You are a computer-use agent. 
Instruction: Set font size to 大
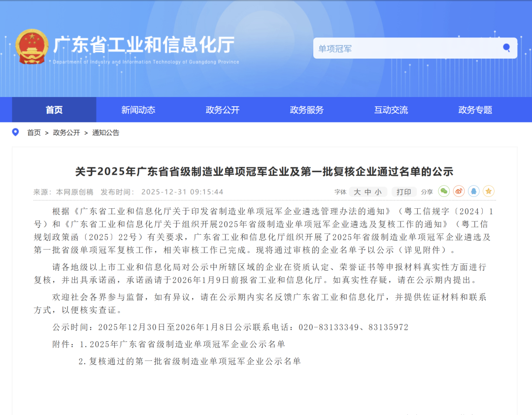coord(357,192)
